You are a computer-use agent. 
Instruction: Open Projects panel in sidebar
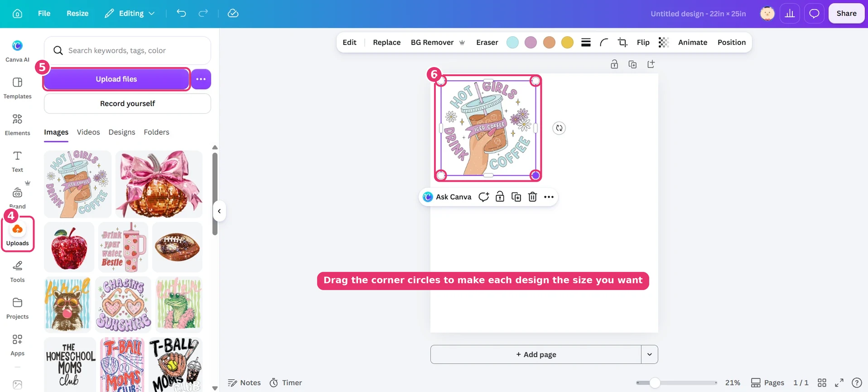click(17, 308)
